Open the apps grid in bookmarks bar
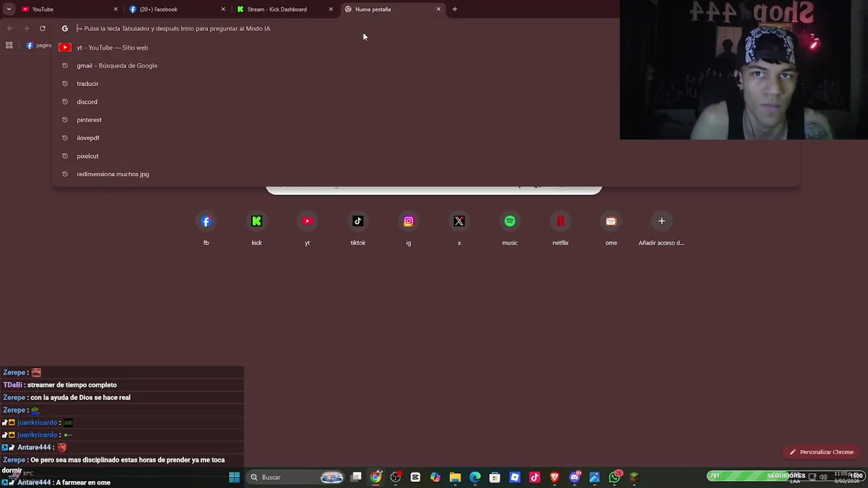868x488 pixels. pos(9,45)
